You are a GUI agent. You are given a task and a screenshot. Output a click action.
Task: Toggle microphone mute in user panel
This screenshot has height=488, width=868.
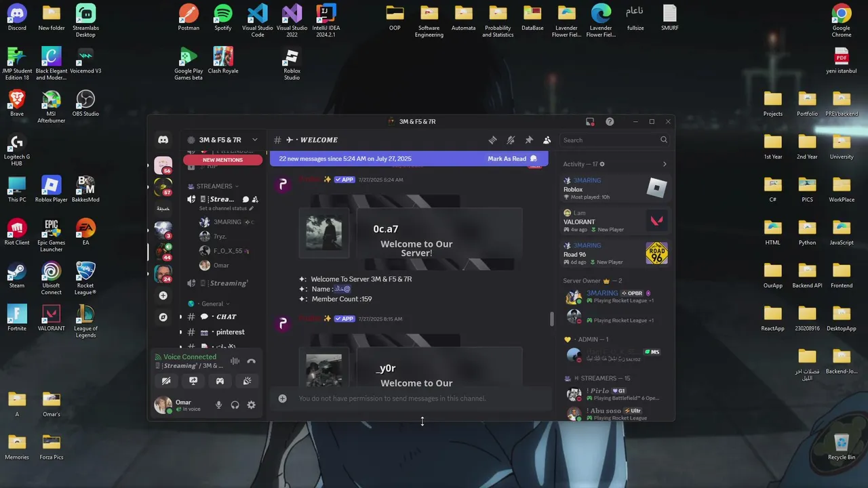click(218, 405)
